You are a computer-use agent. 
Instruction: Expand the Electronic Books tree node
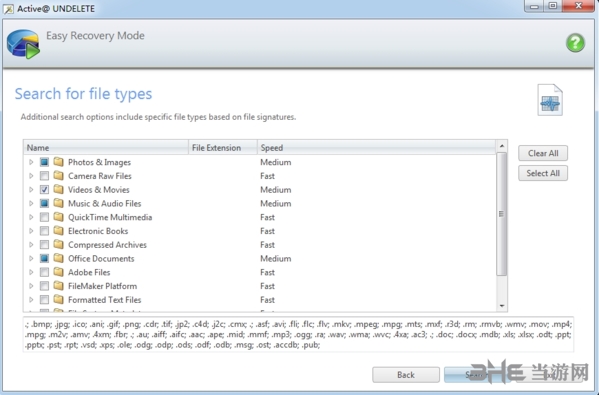click(31, 231)
